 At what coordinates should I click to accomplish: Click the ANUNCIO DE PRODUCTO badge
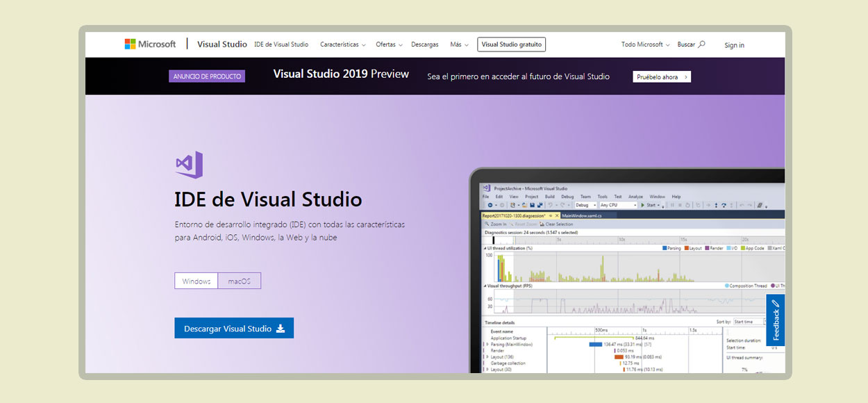pos(207,76)
